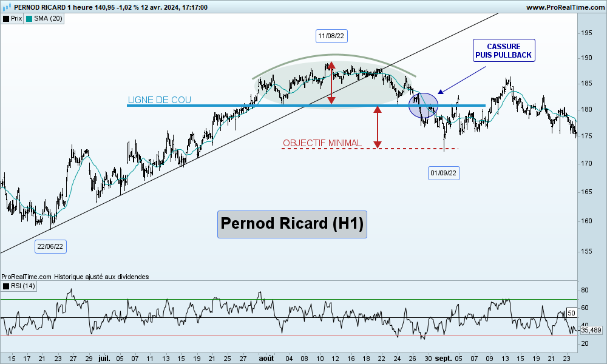Image resolution: width=607 pixels, height=364 pixels.
Task: Select the SMA (20) legend entry
Action: [x=44, y=19]
